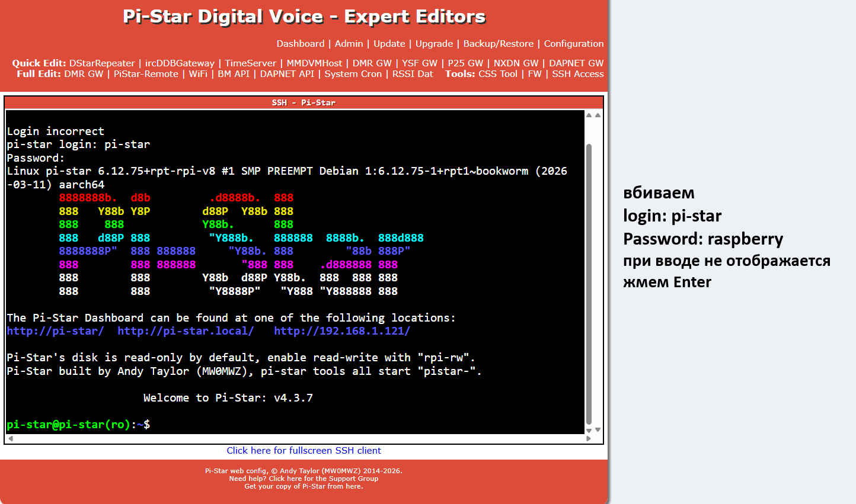Screen dimensions: 856x504
Task: Open DMR GW in Quick Edit row
Action: point(372,63)
